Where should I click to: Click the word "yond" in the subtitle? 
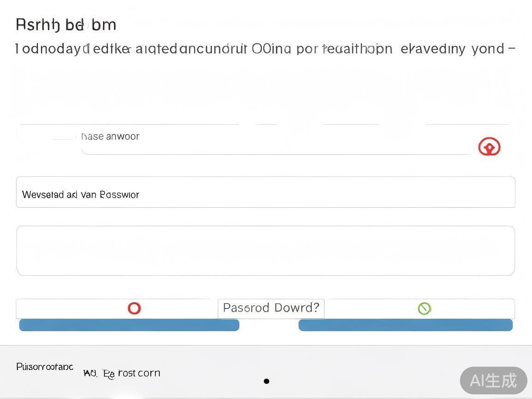click(x=488, y=48)
